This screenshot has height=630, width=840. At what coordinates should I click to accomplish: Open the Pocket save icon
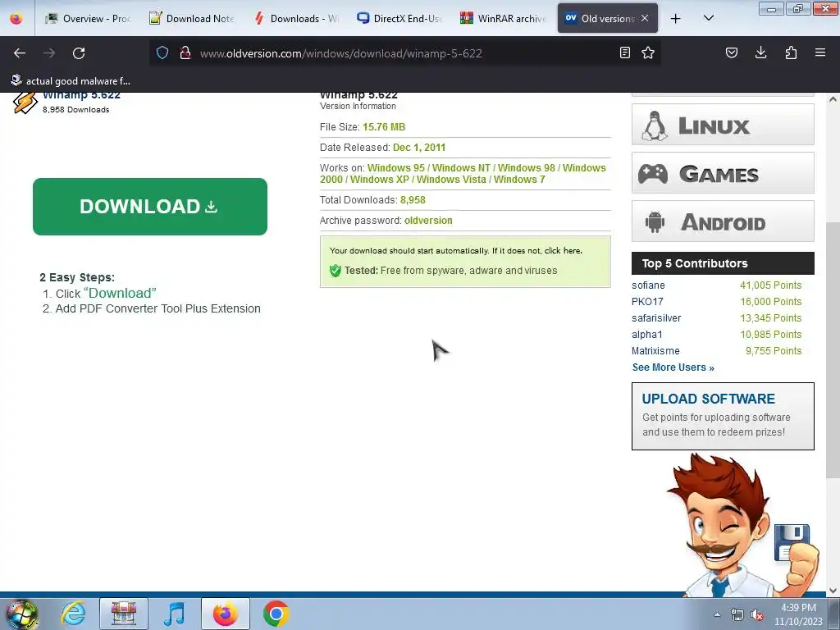coord(731,52)
